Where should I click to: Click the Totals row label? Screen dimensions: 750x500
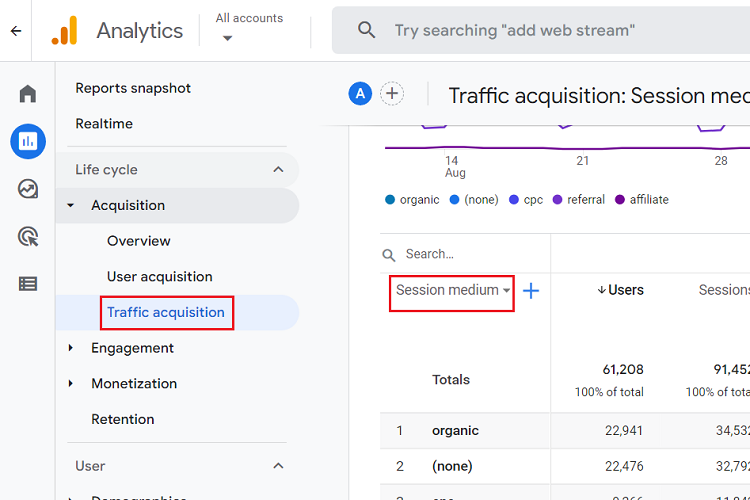(x=451, y=379)
